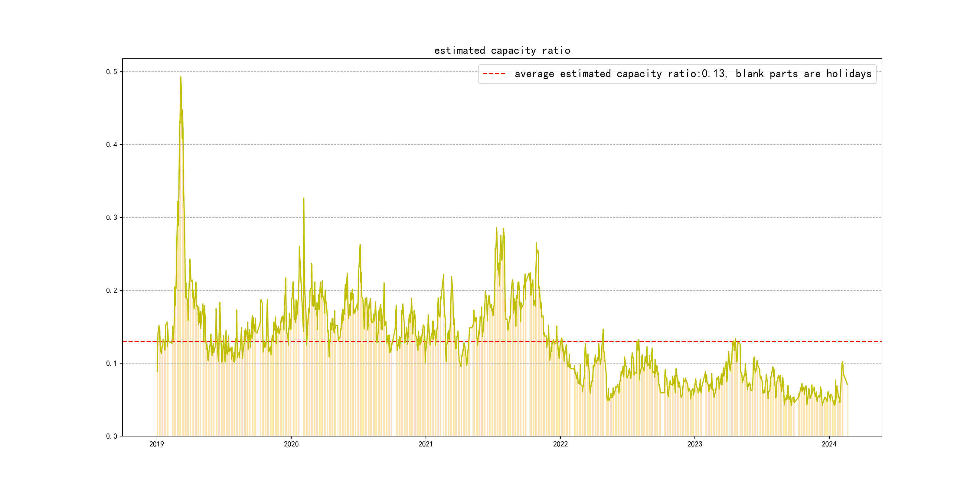Click the tall spike in early 2020

pyautogui.click(x=304, y=198)
